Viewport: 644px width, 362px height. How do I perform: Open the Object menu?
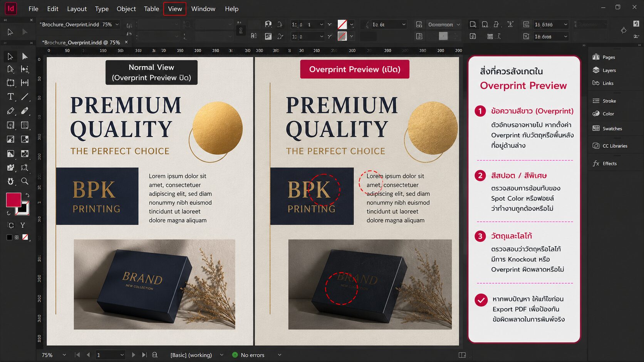[126, 8]
